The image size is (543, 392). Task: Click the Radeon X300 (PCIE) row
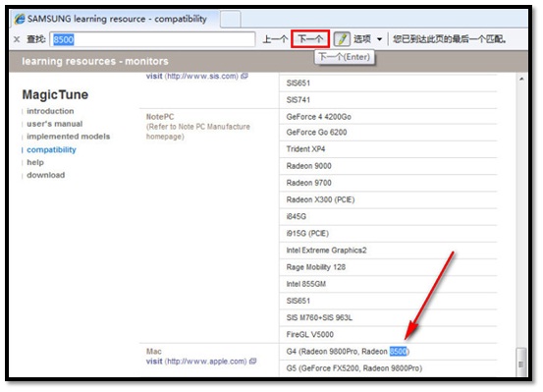click(388, 200)
